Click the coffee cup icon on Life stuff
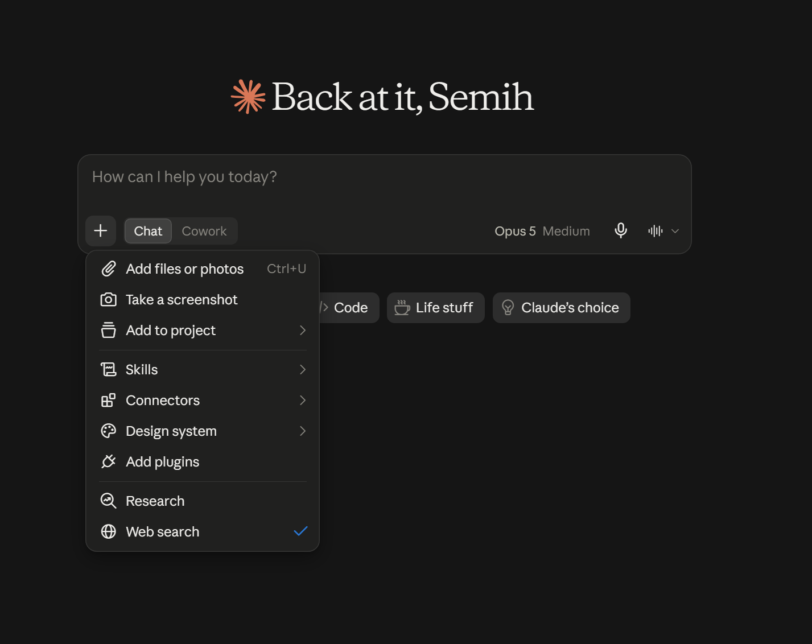812x644 pixels. (402, 308)
